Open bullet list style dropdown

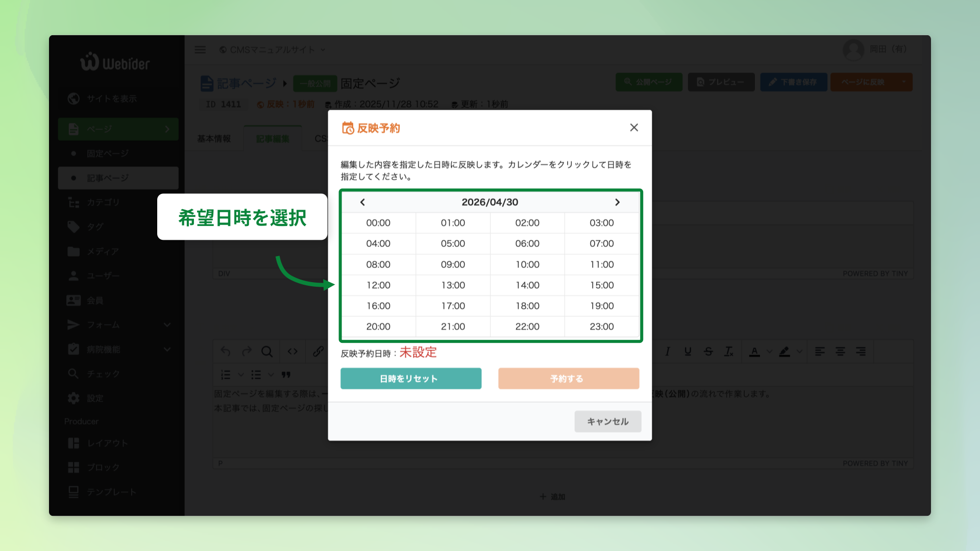pos(271,375)
